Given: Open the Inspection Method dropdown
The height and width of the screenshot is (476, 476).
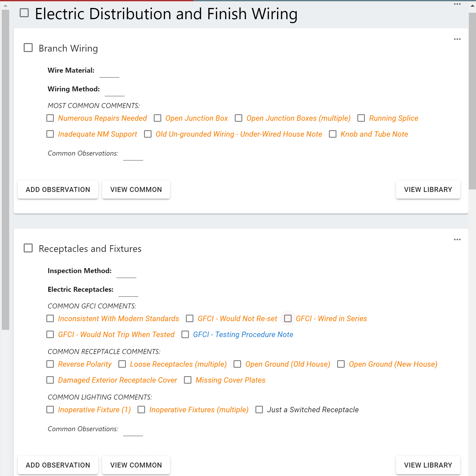Looking at the screenshot, I should [x=126, y=273].
